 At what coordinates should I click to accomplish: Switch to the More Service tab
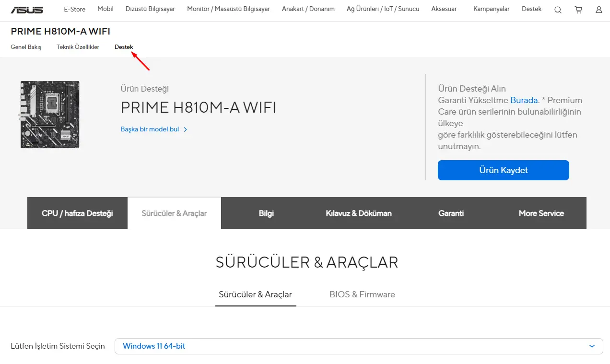click(541, 213)
